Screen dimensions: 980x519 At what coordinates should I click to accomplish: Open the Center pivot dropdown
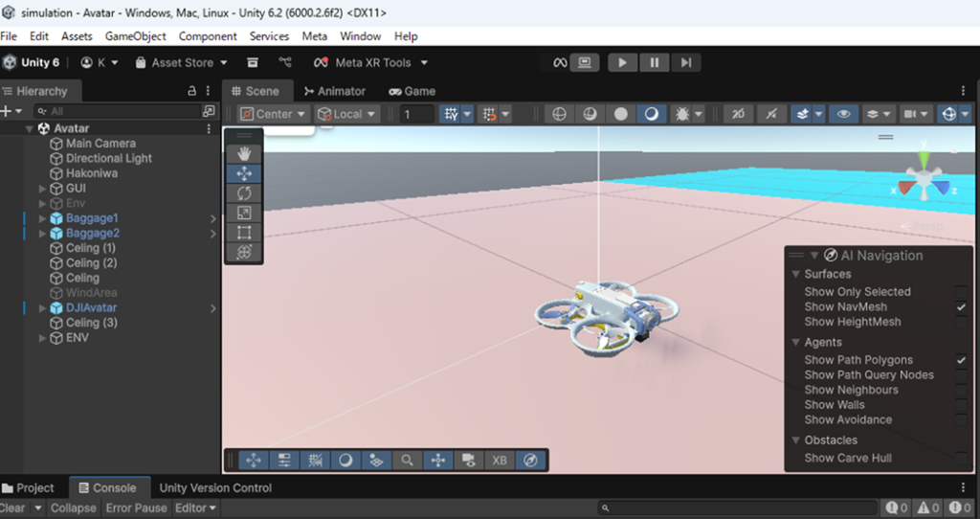(x=275, y=114)
